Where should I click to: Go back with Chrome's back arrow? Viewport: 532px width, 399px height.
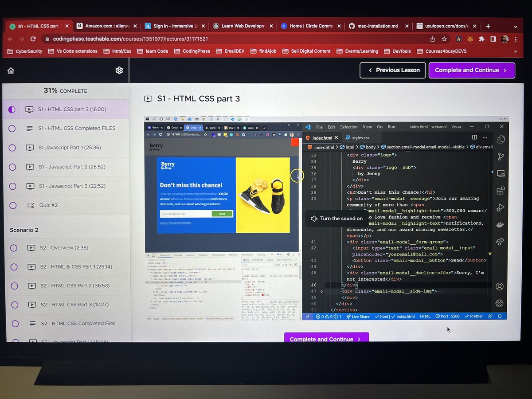pos(10,39)
